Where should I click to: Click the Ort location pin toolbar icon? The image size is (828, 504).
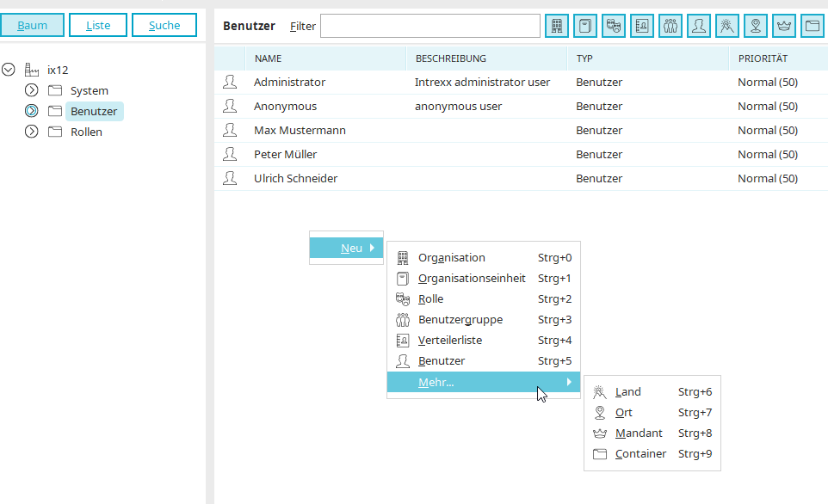click(756, 26)
